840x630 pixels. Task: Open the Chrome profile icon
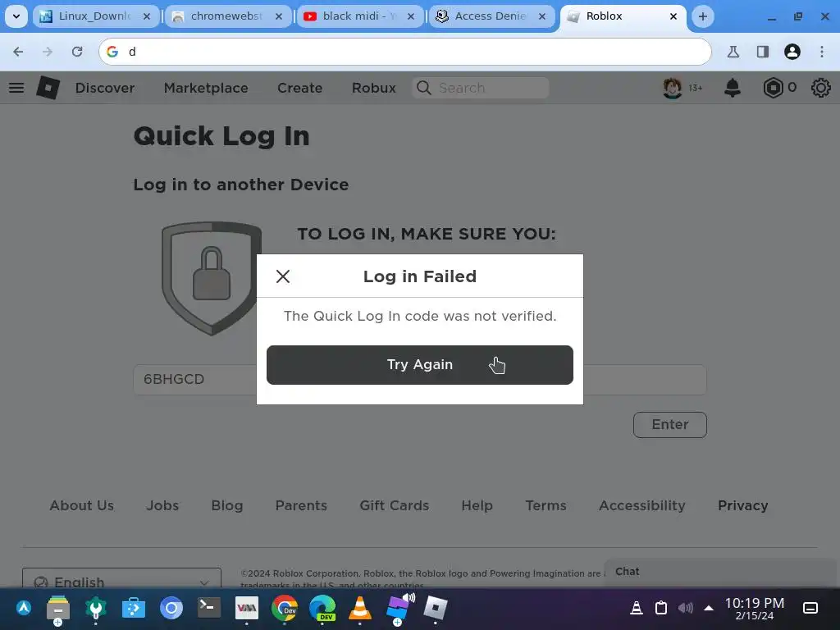tap(792, 52)
